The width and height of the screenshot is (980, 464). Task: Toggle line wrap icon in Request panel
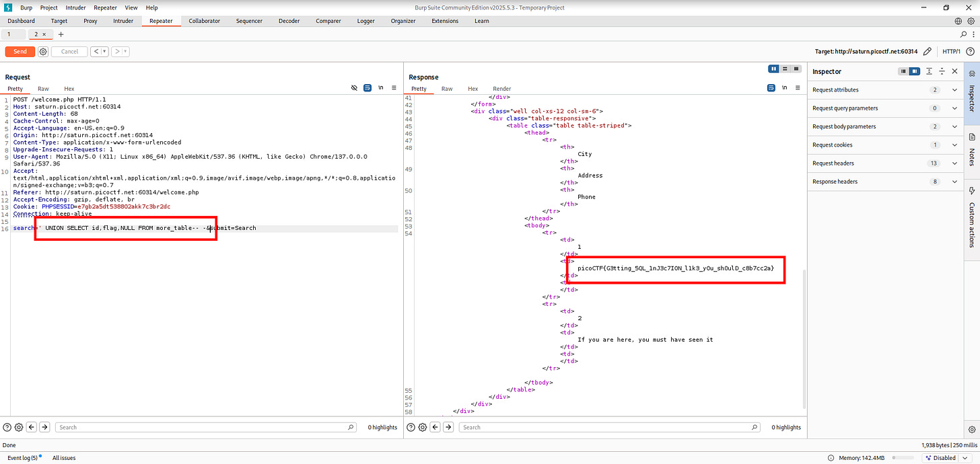(x=367, y=88)
